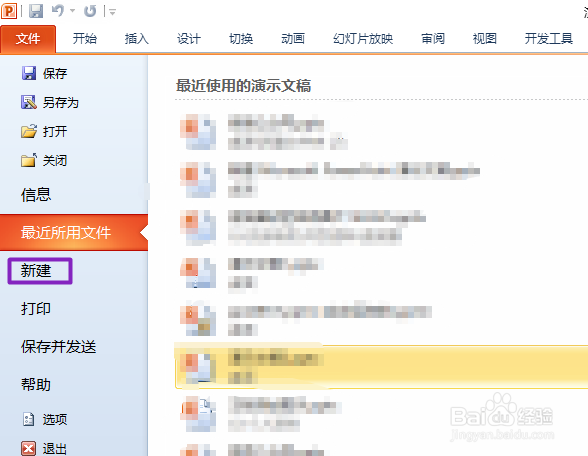Open Customize Quick Access Toolbar dropdown
This screenshot has width=588, height=456.
[x=112, y=12]
